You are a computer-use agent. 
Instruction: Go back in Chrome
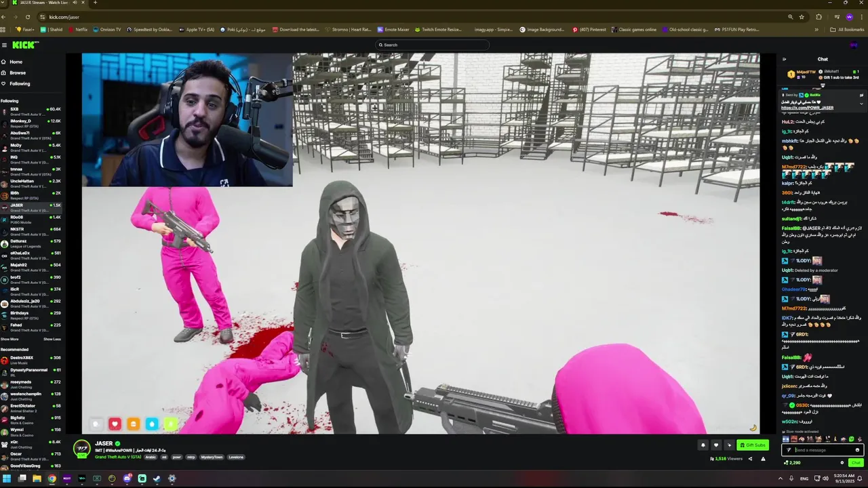point(4,17)
